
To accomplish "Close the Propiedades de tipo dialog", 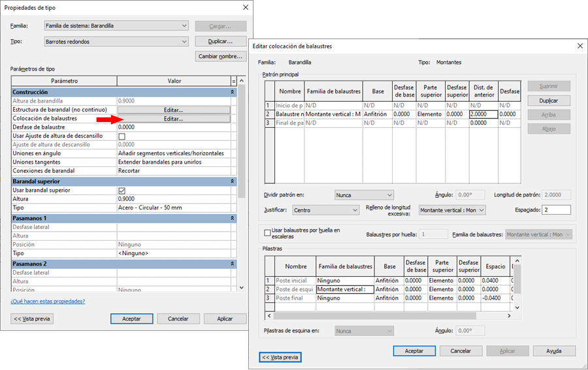I will point(245,7).
